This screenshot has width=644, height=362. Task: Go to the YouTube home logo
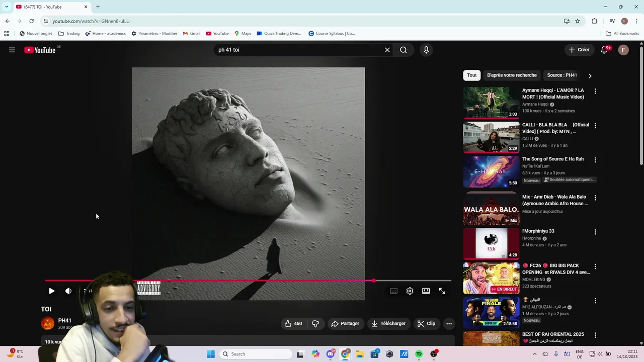point(40,50)
